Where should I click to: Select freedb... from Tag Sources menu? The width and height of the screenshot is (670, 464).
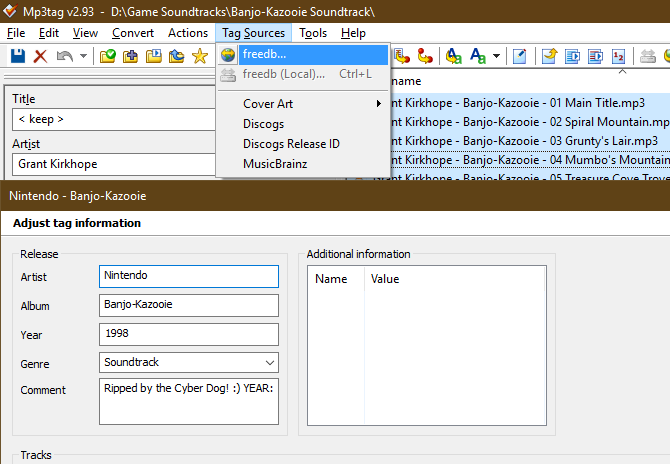(x=264, y=54)
